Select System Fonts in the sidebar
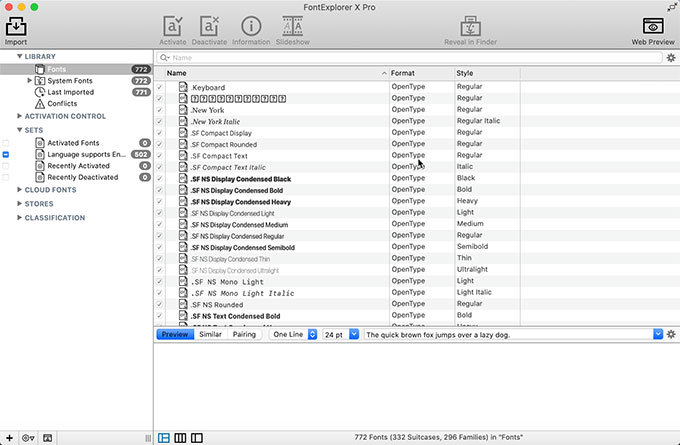This screenshot has height=445, width=680. pyautogui.click(x=70, y=81)
